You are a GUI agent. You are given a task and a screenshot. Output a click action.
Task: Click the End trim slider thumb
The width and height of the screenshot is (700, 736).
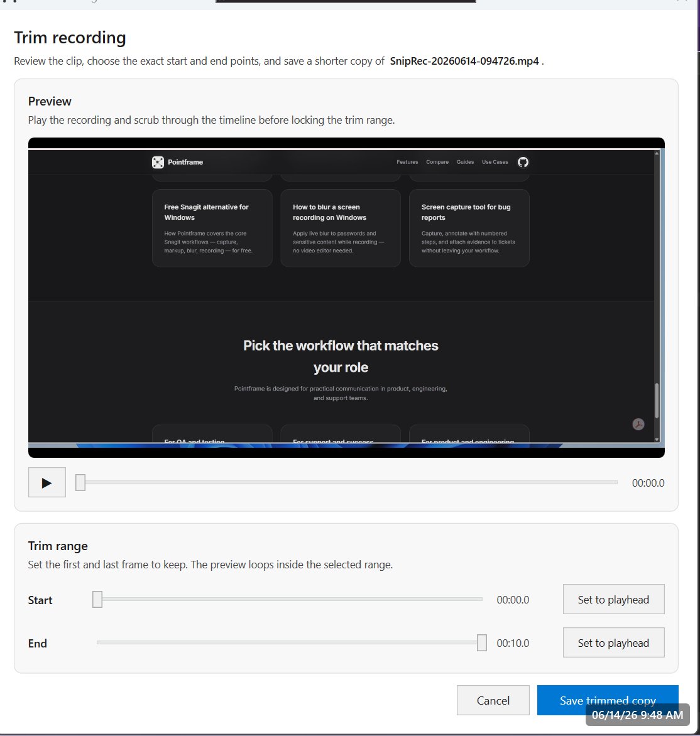point(481,642)
